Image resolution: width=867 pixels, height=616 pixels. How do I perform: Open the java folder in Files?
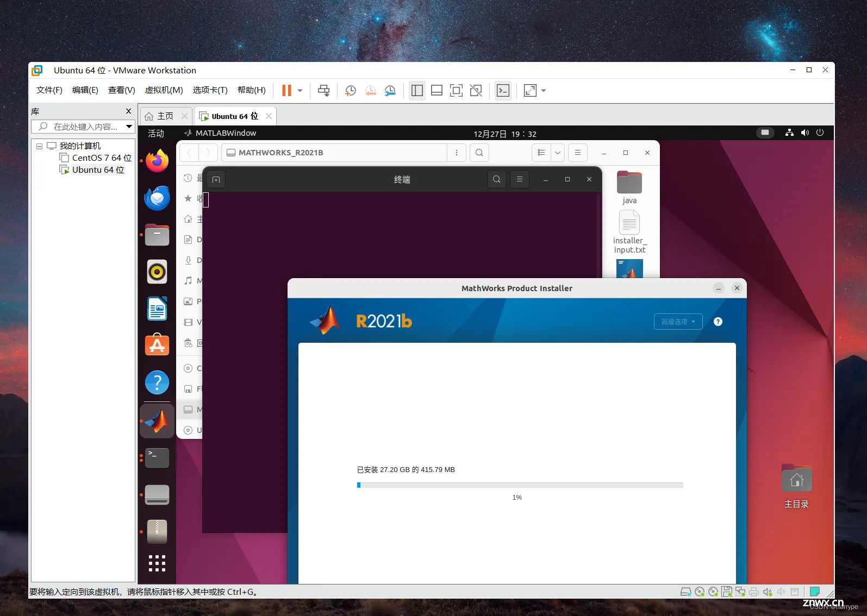[629, 187]
